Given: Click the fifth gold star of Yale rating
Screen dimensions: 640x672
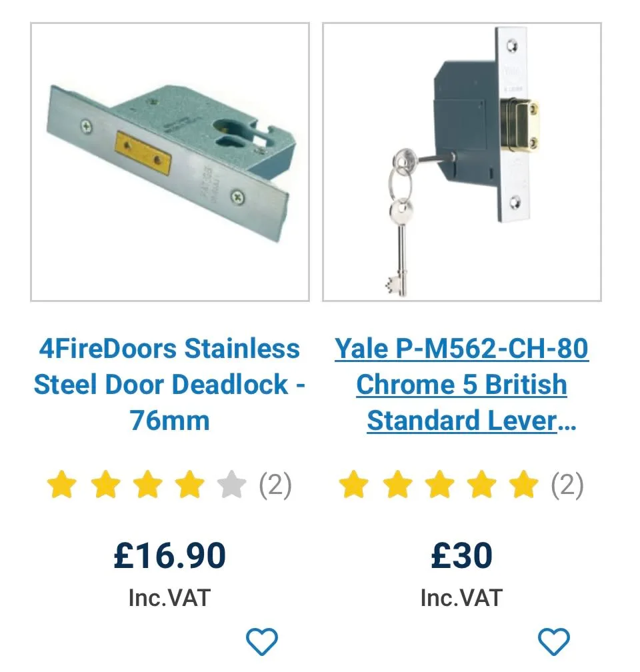Looking at the screenshot, I should (x=523, y=484).
